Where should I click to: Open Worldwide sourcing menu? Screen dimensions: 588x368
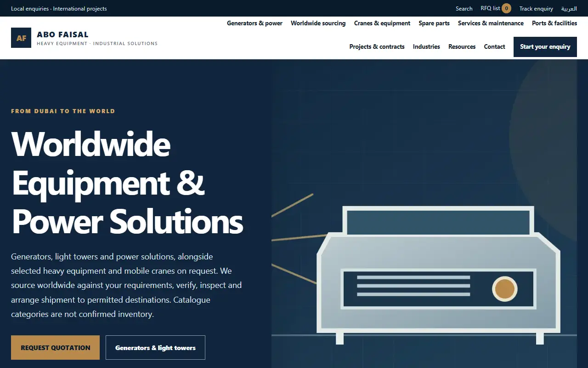click(x=318, y=23)
